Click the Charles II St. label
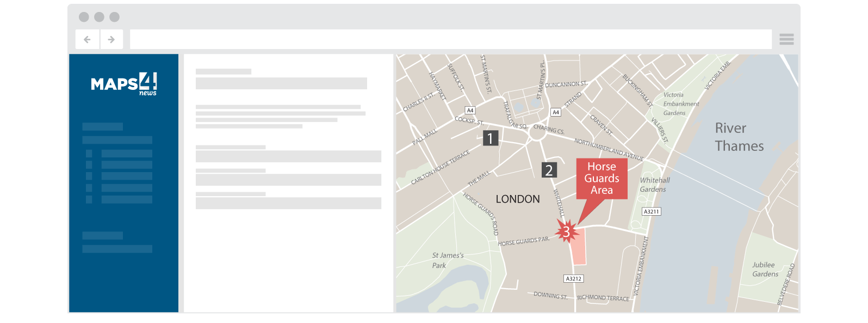The height and width of the screenshot is (323, 868). (419, 102)
